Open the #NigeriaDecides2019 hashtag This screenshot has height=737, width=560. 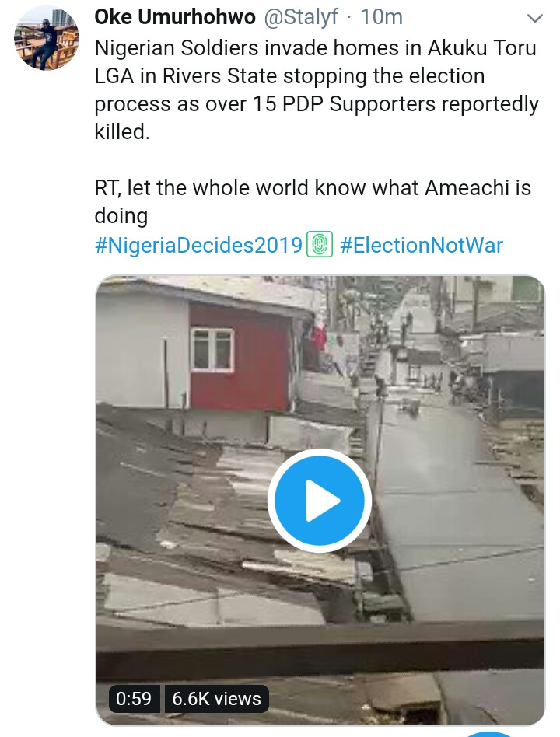198,246
